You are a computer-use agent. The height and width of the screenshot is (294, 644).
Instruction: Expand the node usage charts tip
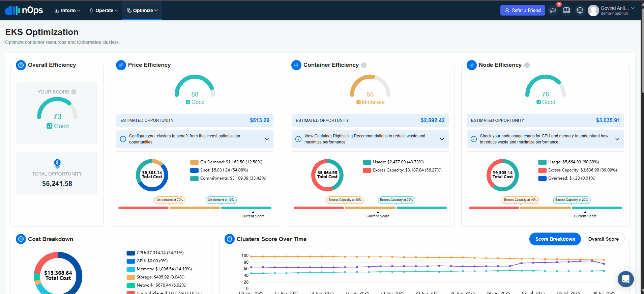point(617,139)
